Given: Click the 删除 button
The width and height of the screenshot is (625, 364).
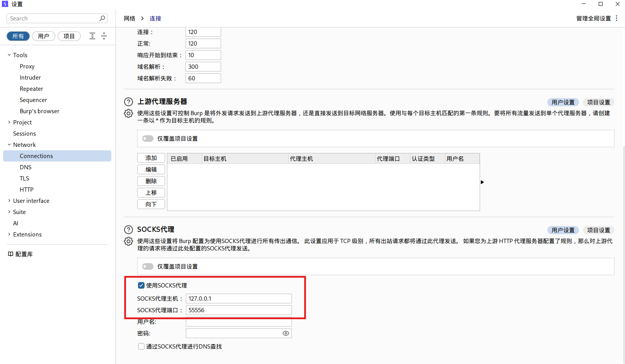Looking at the screenshot, I should (151, 181).
